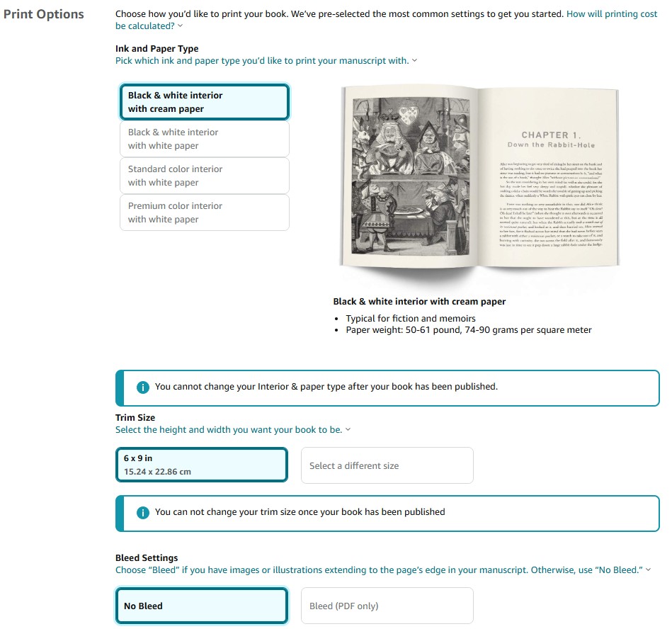Choose Standard color interior with white paper
672x629 pixels.
(x=205, y=176)
